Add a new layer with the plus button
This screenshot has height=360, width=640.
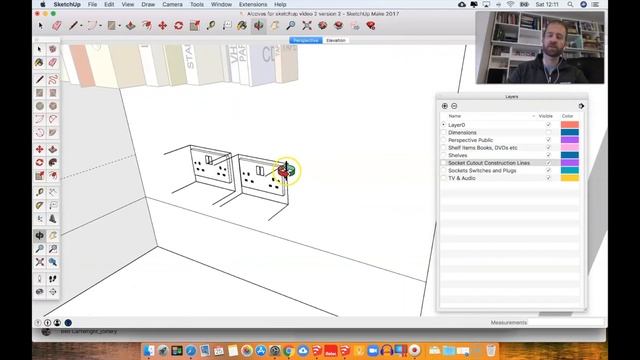point(444,106)
